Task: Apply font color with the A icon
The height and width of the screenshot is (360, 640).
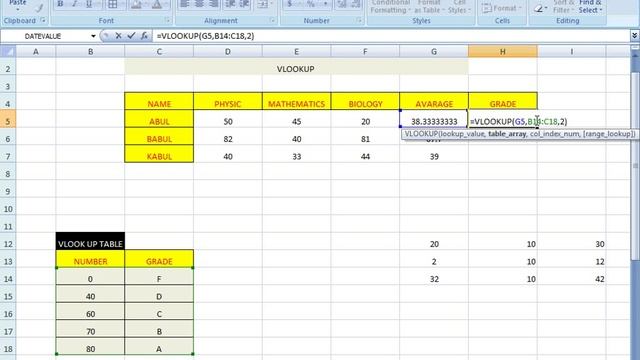Action: [157, 4]
